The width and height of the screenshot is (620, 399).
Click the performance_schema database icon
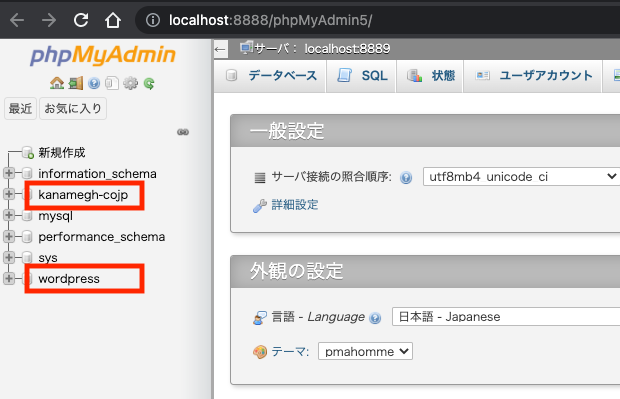(27, 236)
